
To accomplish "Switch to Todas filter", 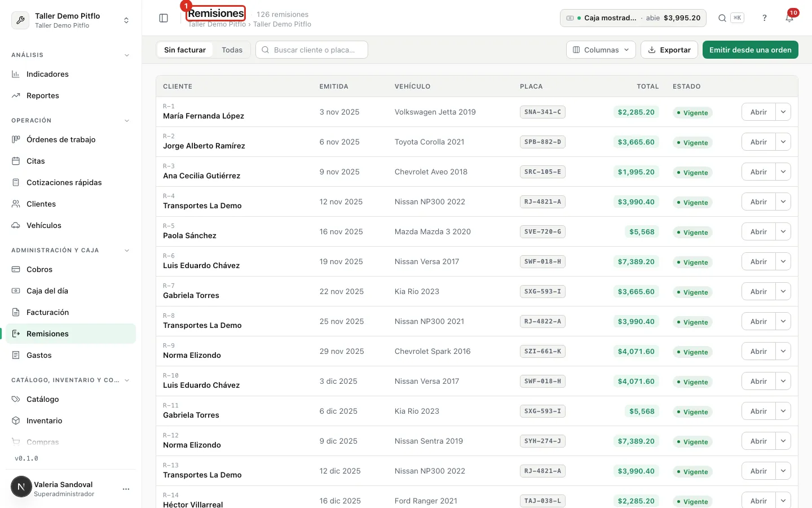I will [232, 50].
